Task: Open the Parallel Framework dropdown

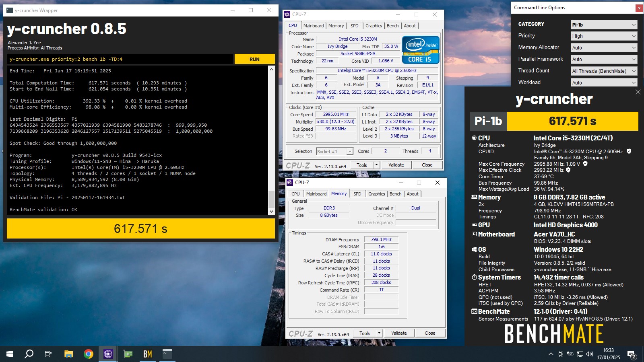Action: [604, 59]
